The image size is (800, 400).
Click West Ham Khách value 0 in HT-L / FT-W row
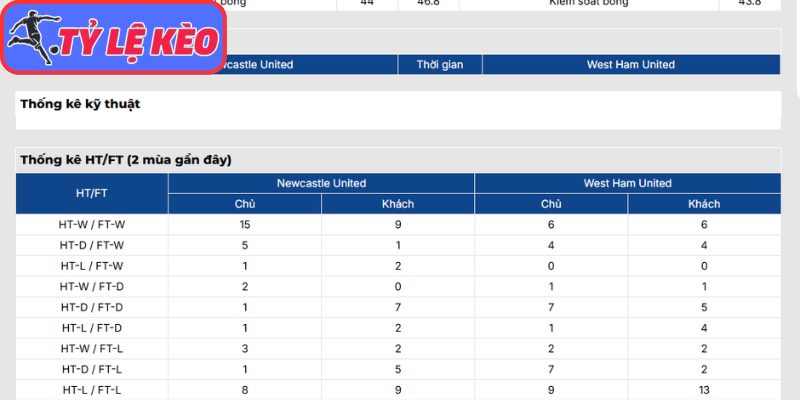pyautogui.click(x=704, y=266)
